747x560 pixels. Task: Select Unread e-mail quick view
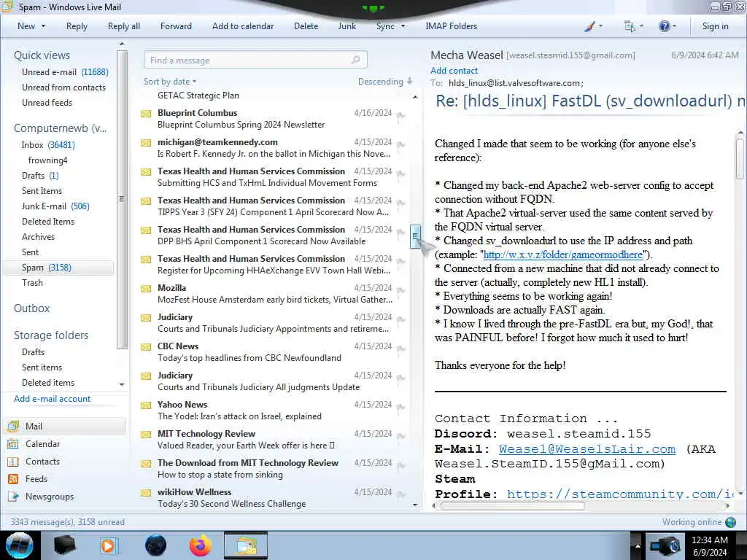click(x=65, y=72)
